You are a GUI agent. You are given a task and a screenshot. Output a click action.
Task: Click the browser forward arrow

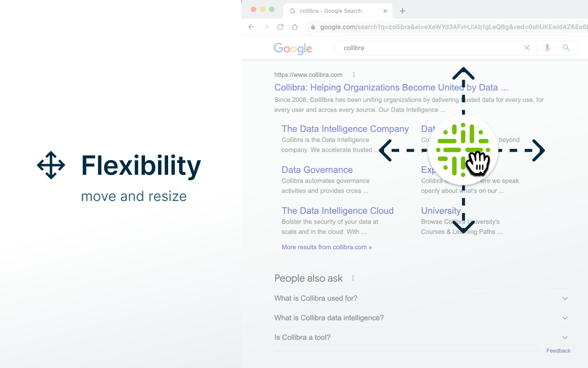pyautogui.click(x=266, y=27)
